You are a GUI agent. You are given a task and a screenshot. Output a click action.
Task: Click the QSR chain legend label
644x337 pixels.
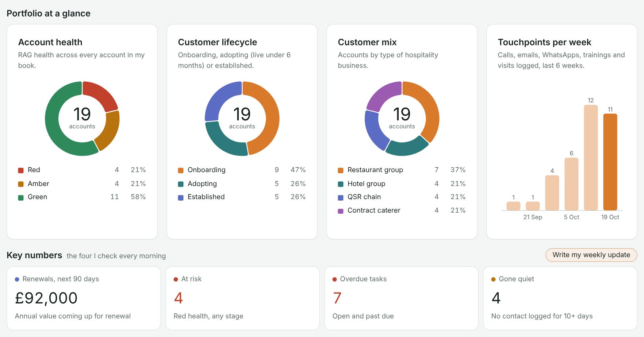(364, 197)
